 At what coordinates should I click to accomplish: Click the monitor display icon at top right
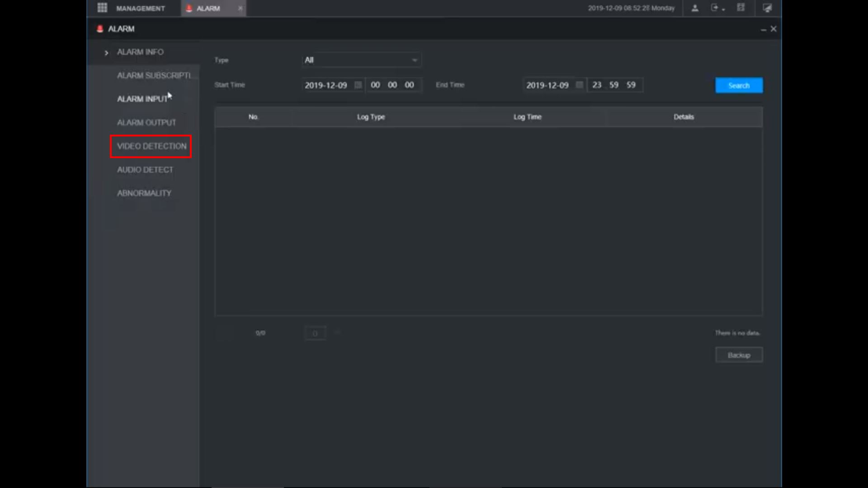767,8
